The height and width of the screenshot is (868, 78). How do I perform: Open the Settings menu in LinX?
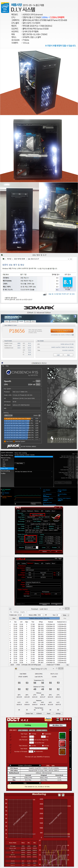click(x=16, y=612)
